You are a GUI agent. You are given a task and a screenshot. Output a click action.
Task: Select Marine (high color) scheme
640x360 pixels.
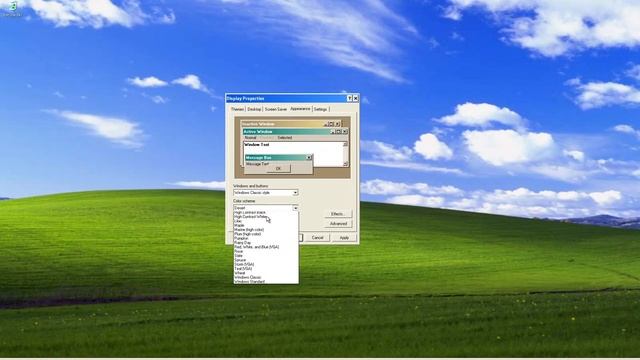click(x=266, y=230)
